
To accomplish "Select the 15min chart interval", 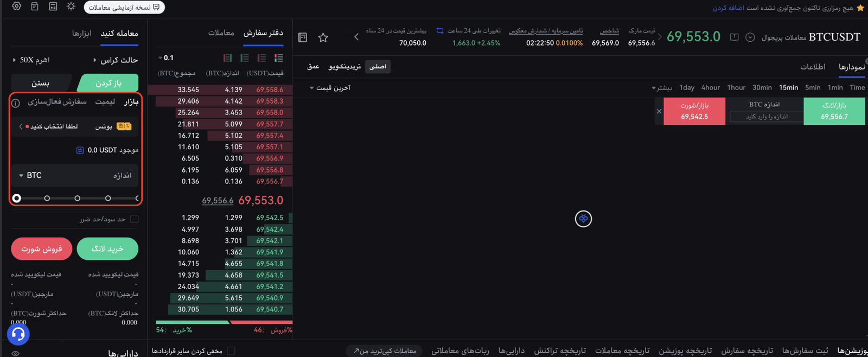I will point(789,87).
